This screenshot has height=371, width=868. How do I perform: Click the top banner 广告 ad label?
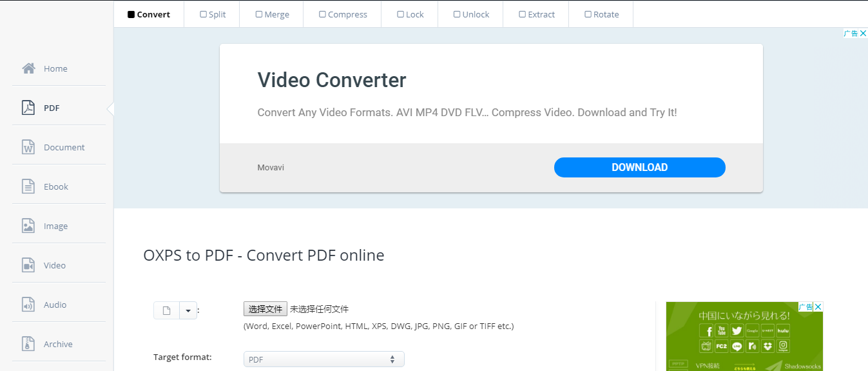[x=851, y=34]
